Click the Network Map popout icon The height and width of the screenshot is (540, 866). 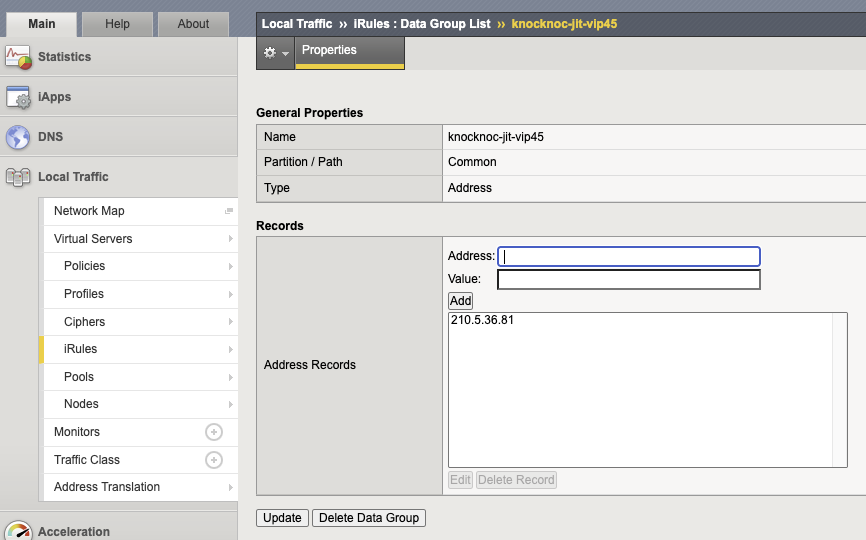coord(229,211)
